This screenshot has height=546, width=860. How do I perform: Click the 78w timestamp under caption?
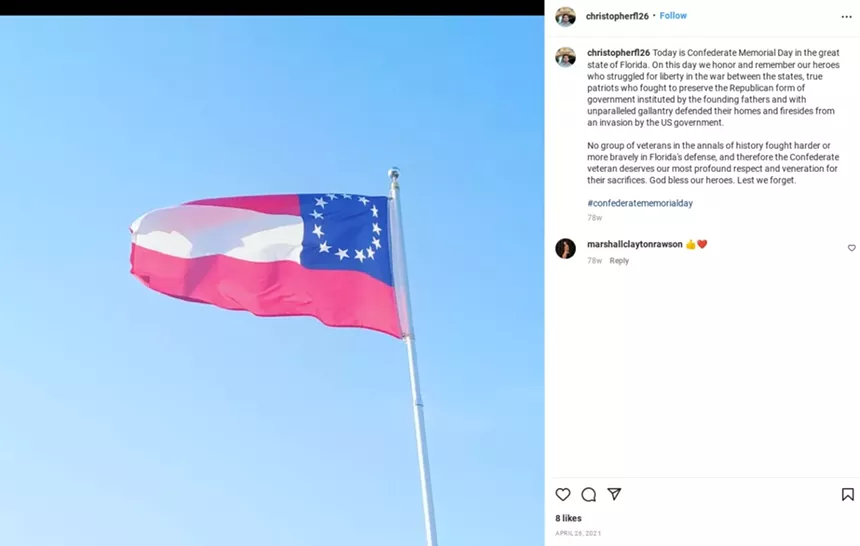595,218
